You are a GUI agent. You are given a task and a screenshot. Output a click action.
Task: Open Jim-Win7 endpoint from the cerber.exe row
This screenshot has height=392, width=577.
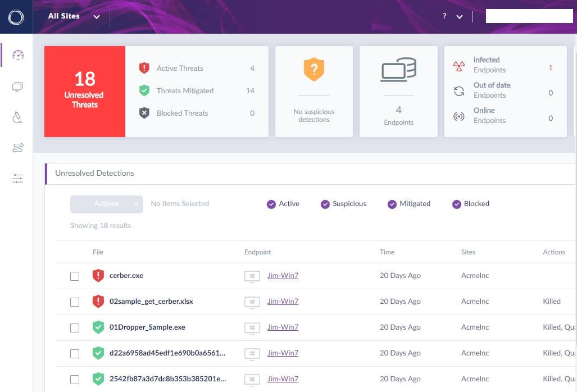tap(283, 276)
